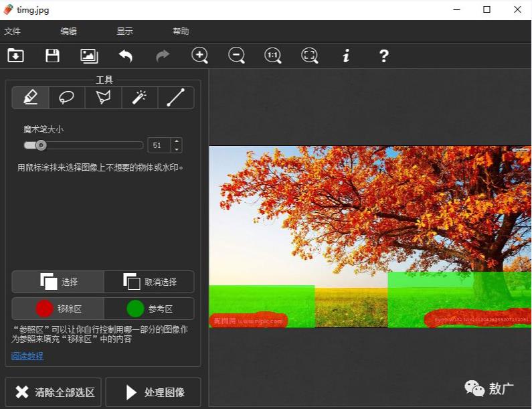532x409 pixels.
Task: Choose the green 参考区 option
Action: point(149,309)
